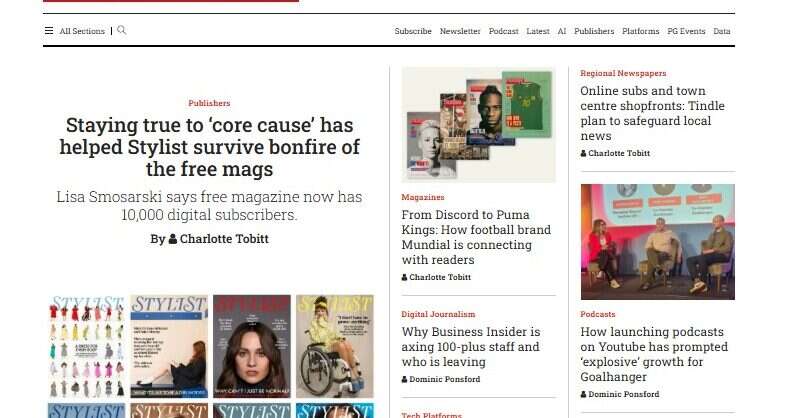The height and width of the screenshot is (418, 796).
Task: Expand All Sections menu label
Action: (82, 31)
